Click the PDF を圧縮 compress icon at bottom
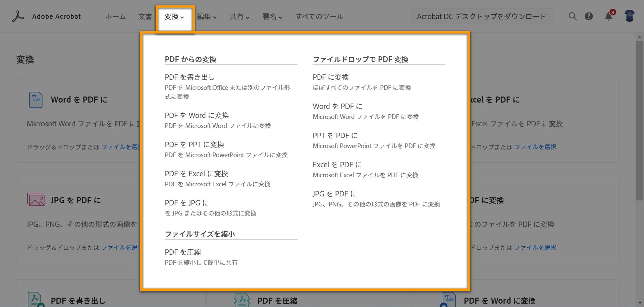Viewport: 644px width, 307px height. (242, 300)
